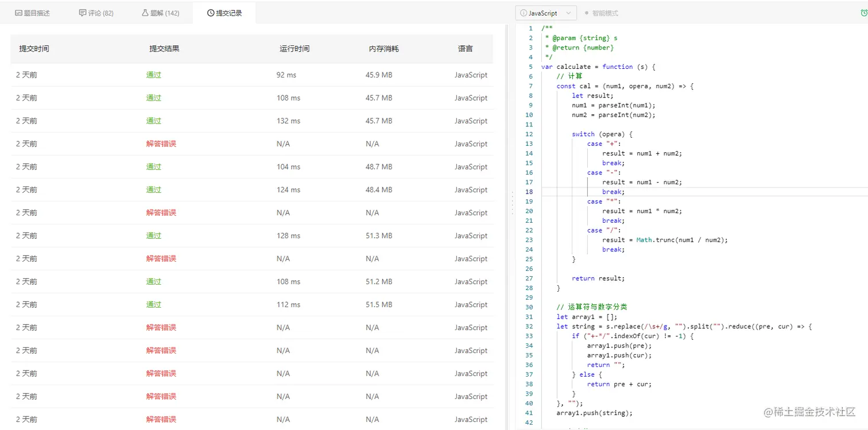Click the 语言 column header
Image resolution: width=868 pixels, height=430 pixels.
pyautogui.click(x=465, y=49)
